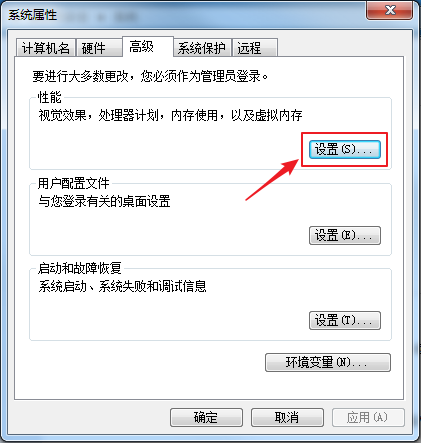The width and height of the screenshot is (421, 443).
Task: Open the 硬件 tab
Action: click(99, 48)
